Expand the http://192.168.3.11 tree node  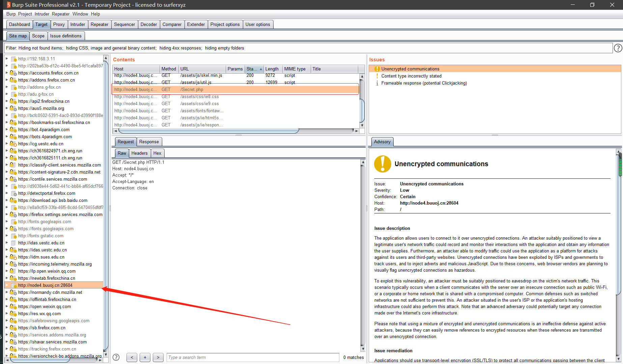pyautogui.click(x=7, y=59)
